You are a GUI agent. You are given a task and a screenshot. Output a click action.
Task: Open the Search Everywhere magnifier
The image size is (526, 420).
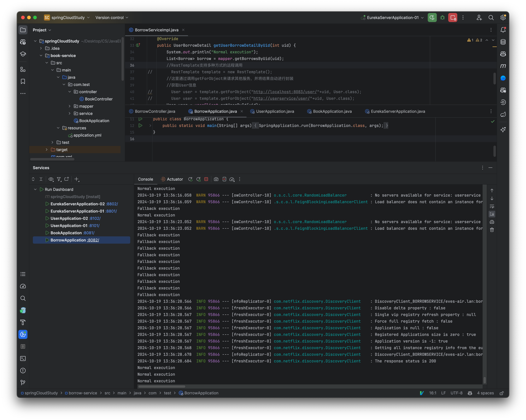coord(491,18)
